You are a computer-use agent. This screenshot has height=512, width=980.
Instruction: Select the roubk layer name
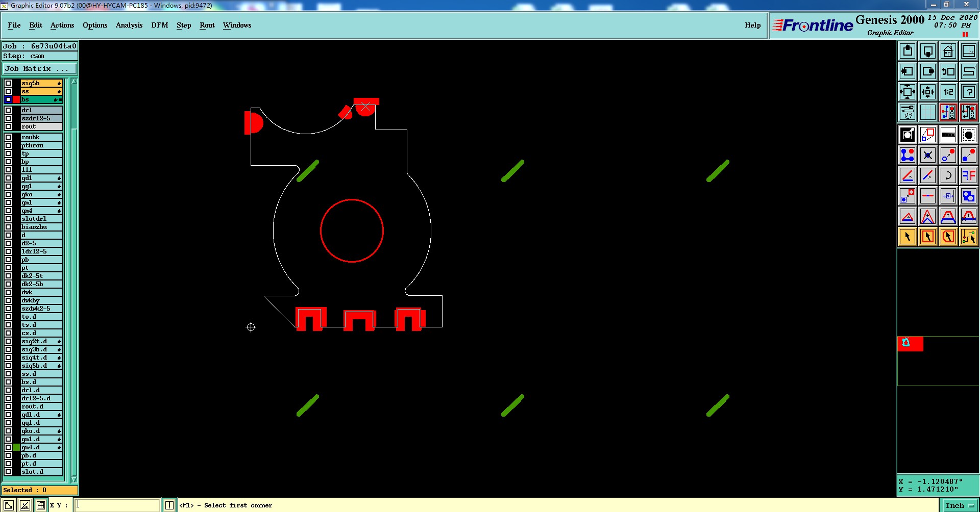(x=41, y=137)
